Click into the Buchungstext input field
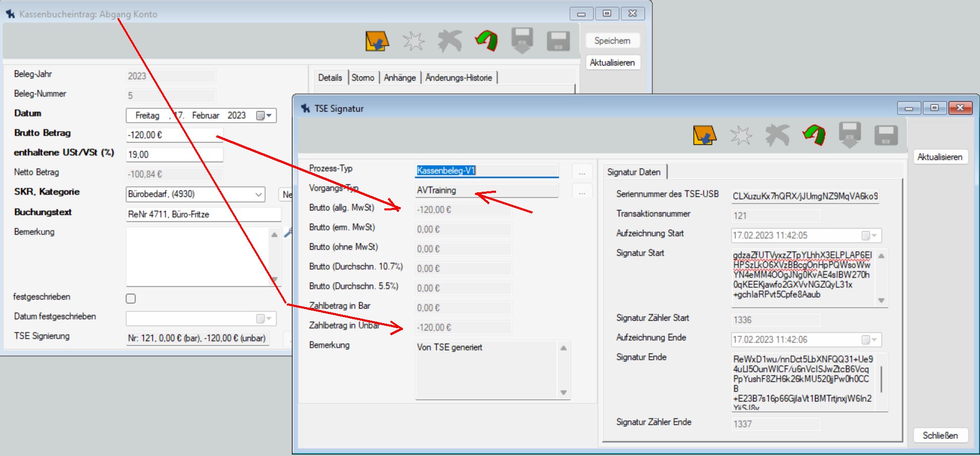980x456 pixels. pyautogui.click(x=203, y=214)
